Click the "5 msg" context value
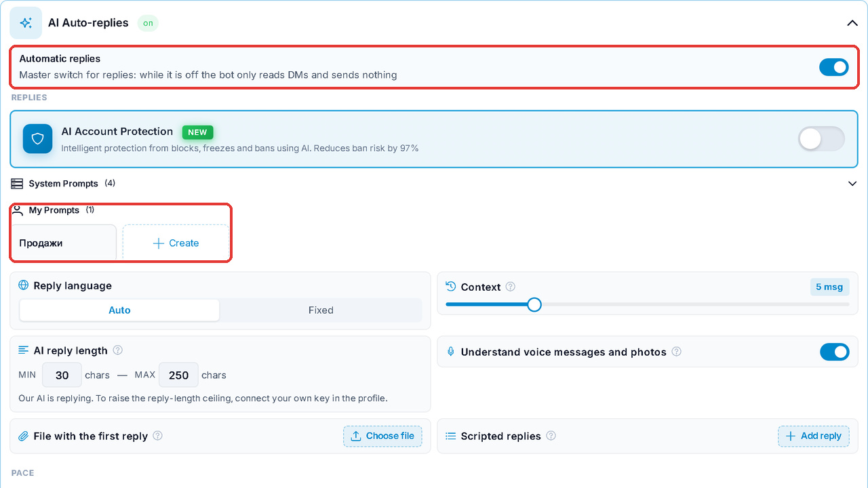 click(x=829, y=287)
